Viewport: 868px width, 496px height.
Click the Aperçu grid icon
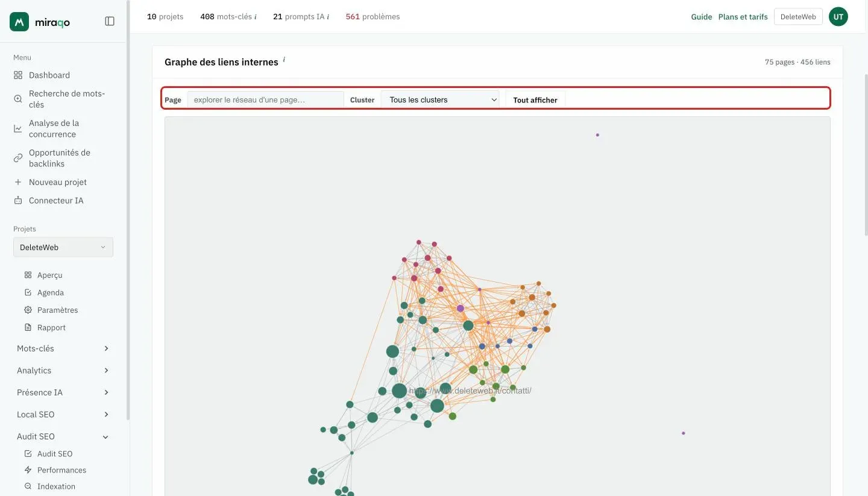point(28,275)
